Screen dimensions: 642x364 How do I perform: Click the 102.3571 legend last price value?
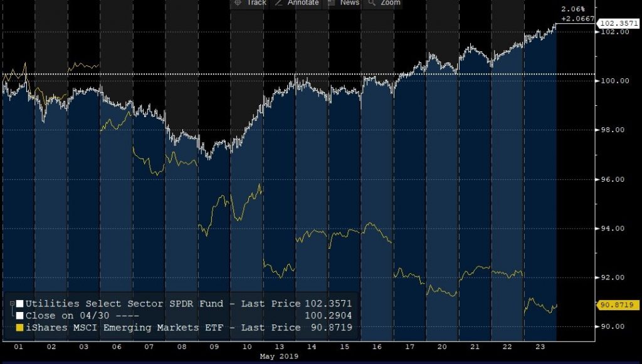(x=328, y=304)
